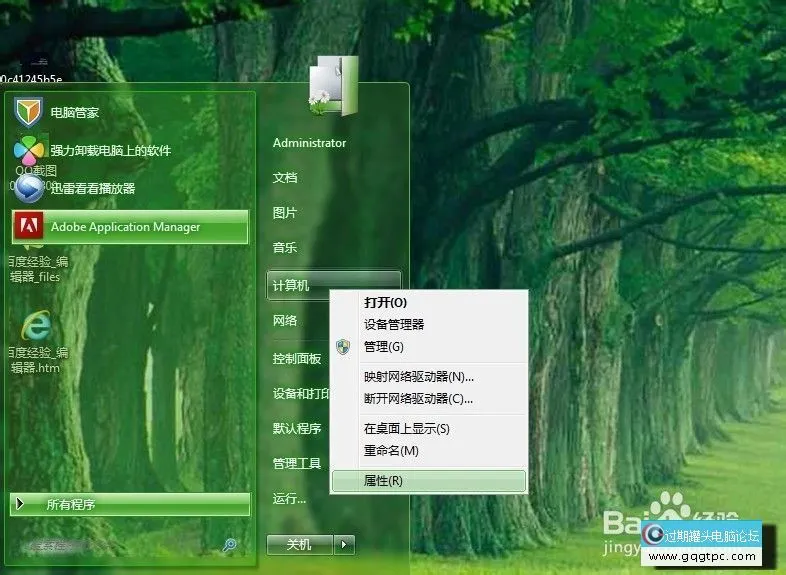This screenshot has height=575, width=786.
Task: Click 属性(R) in context menu
Action: (429, 481)
